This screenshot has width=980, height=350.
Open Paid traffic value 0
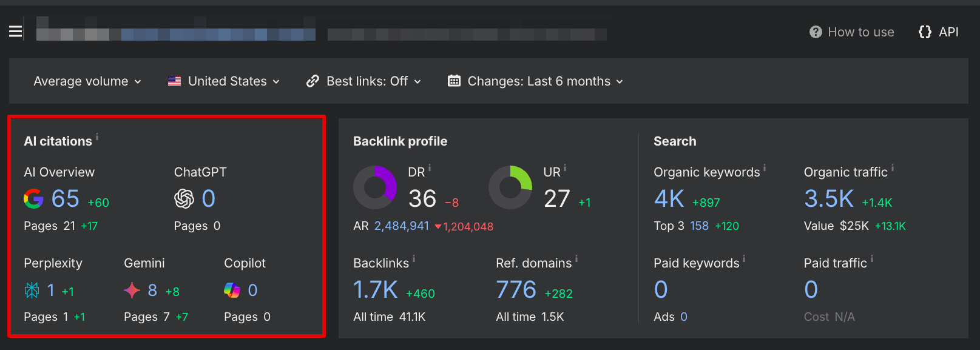point(811,290)
